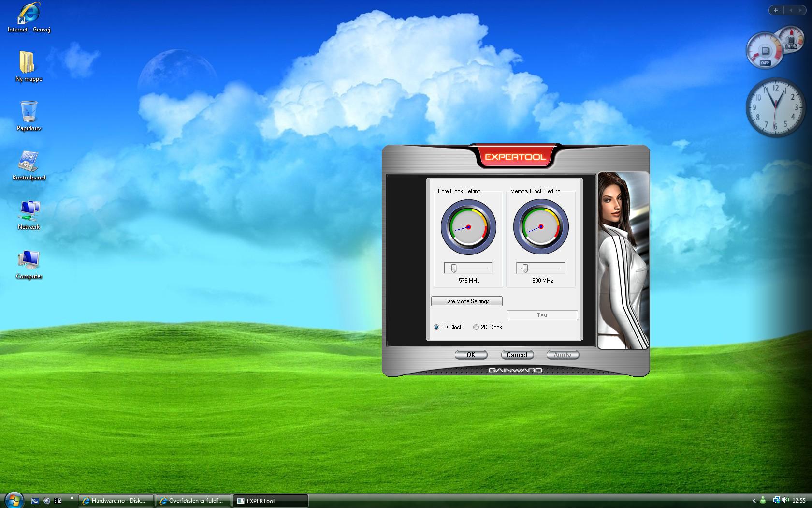The height and width of the screenshot is (508, 812).
Task: Expand the quick launch overflow chevron
Action: [x=72, y=498]
